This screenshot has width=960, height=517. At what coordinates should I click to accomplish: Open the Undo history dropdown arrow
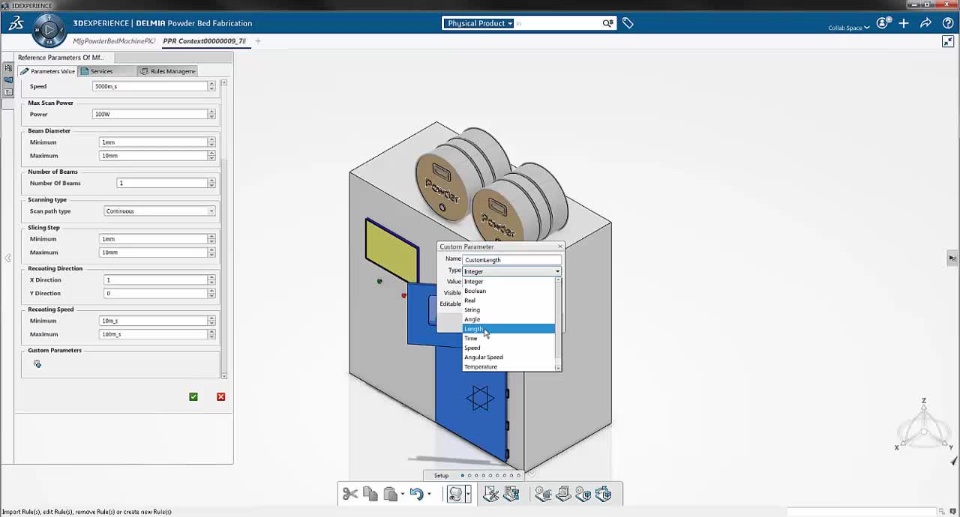(429, 494)
